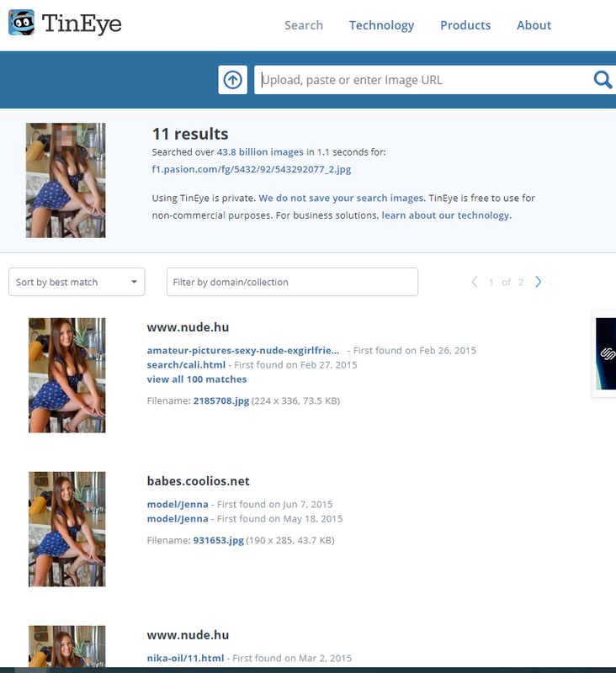The width and height of the screenshot is (616, 673).
Task: Go to next results page chevron
Action: [x=539, y=282]
